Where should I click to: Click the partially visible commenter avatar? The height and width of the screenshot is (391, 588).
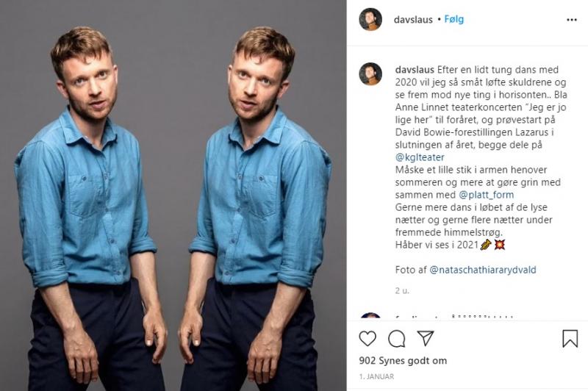coord(370,315)
